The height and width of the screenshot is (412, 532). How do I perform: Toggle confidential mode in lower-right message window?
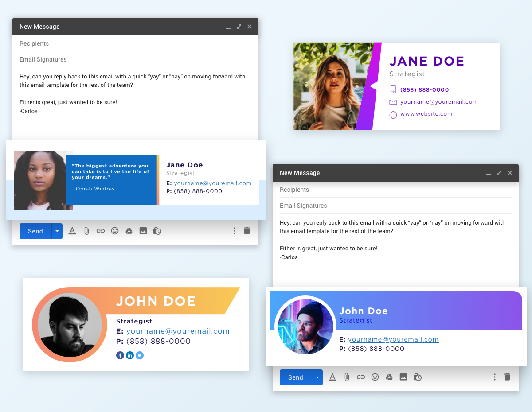pyautogui.click(x=418, y=377)
